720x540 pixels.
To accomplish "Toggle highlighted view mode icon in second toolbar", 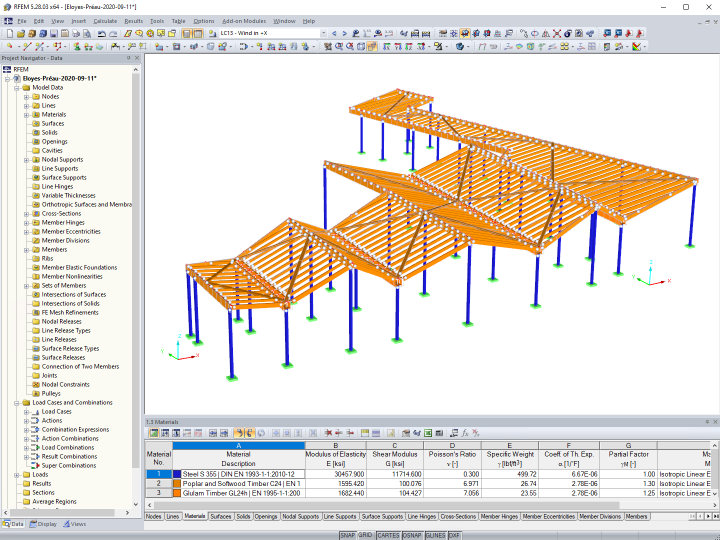I will click(372, 46).
